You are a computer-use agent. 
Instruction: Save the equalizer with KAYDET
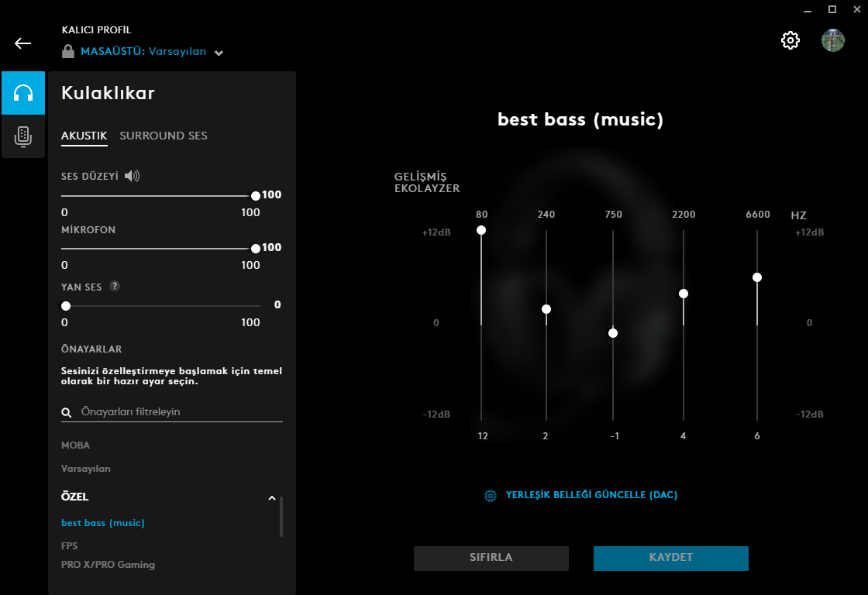point(671,558)
